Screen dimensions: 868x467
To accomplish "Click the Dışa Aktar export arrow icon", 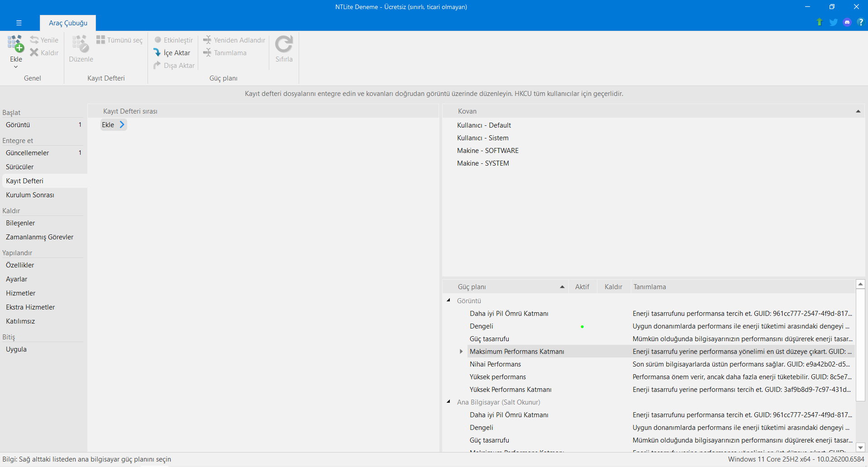I will (x=157, y=65).
